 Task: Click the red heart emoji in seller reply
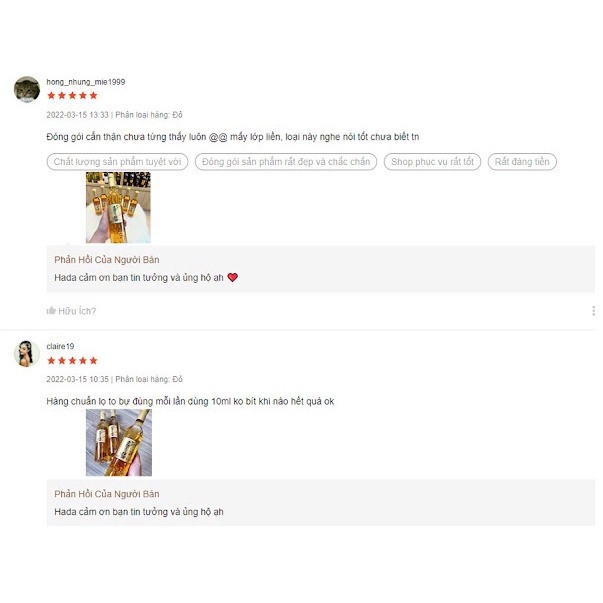tap(233, 277)
